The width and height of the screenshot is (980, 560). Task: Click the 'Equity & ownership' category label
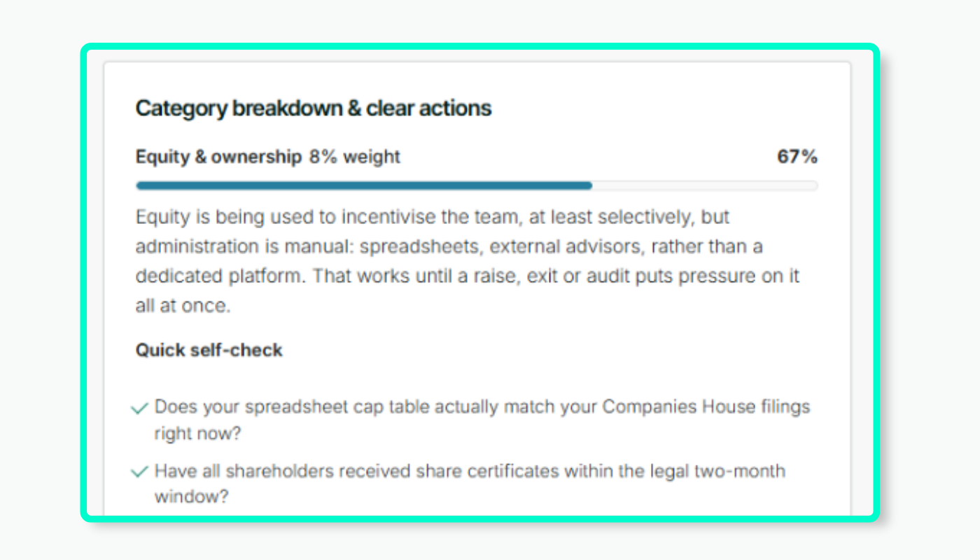(218, 157)
